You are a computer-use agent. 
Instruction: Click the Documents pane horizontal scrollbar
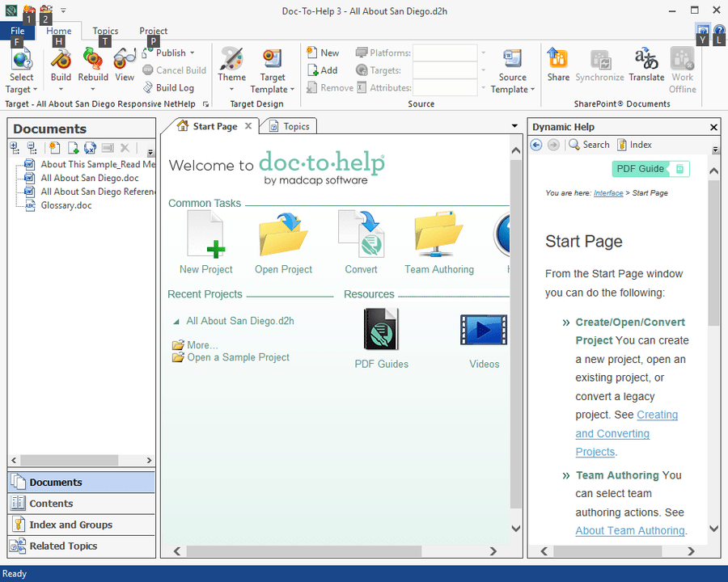pyautogui.click(x=70, y=461)
